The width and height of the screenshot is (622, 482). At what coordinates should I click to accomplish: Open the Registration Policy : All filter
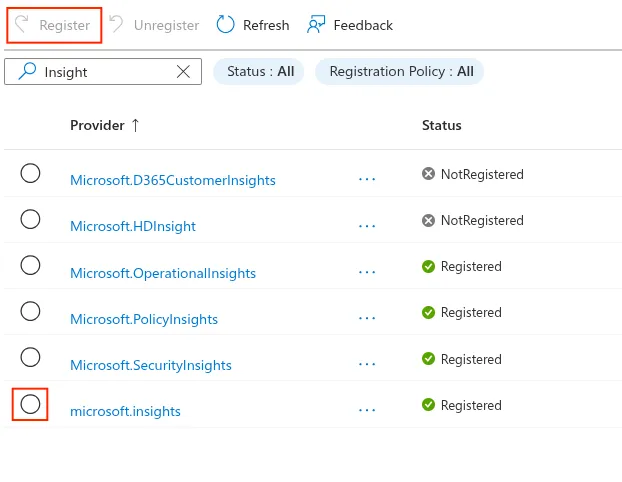coord(399,71)
